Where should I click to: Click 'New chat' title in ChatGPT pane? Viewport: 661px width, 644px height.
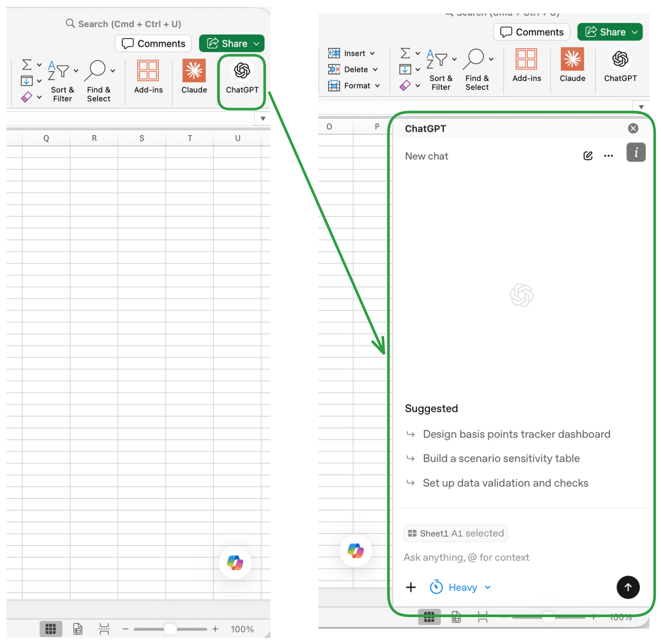point(426,156)
